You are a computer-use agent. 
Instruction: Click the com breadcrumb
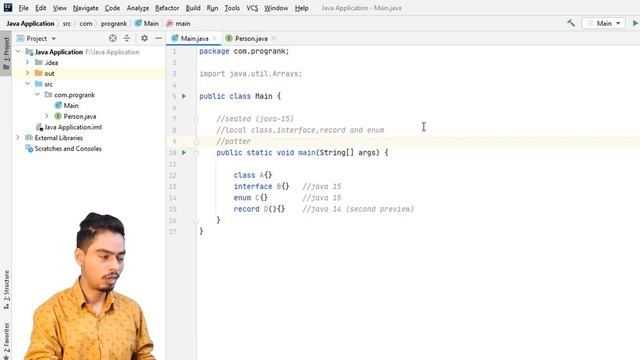(86, 23)
